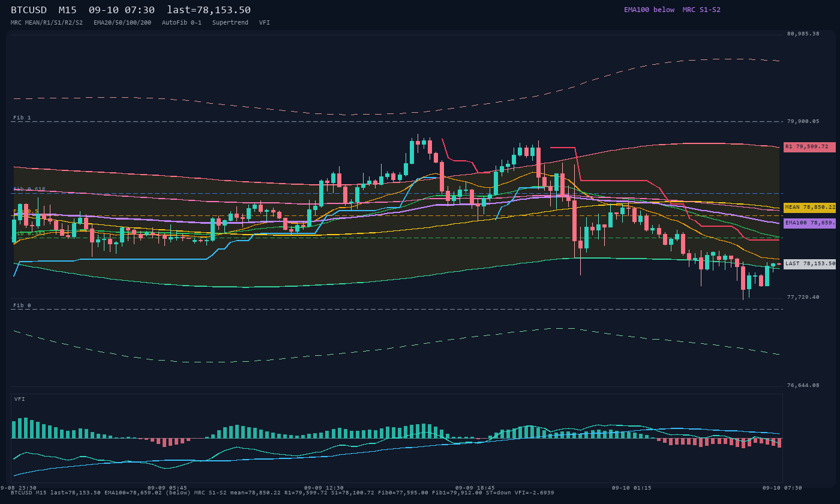The height and width of the screenshot is (504, 840).
Task: Click the bottom status line summary text
Action: 282,493
